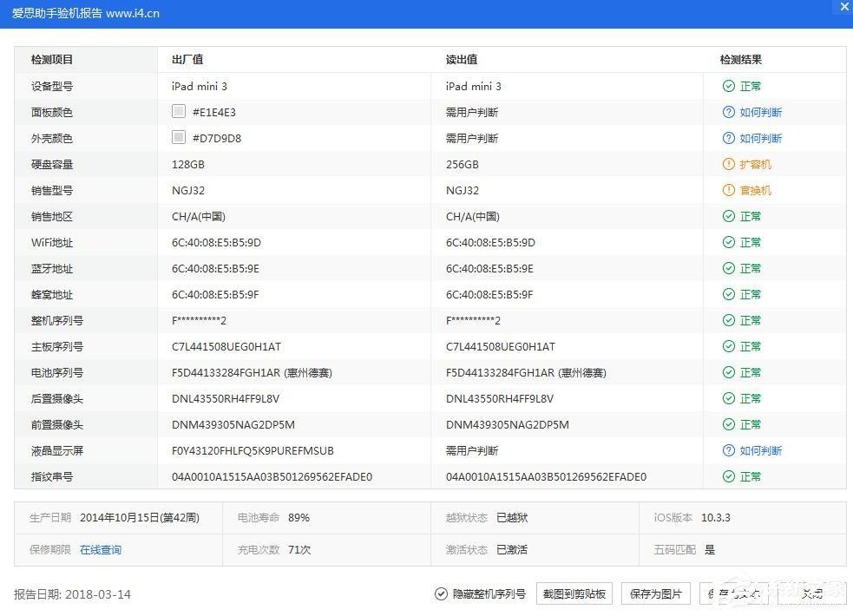Viewport: 853px width, 616px height.
Task: Click the 正常 check icon in 整机序列号 row
Action: 728,320
